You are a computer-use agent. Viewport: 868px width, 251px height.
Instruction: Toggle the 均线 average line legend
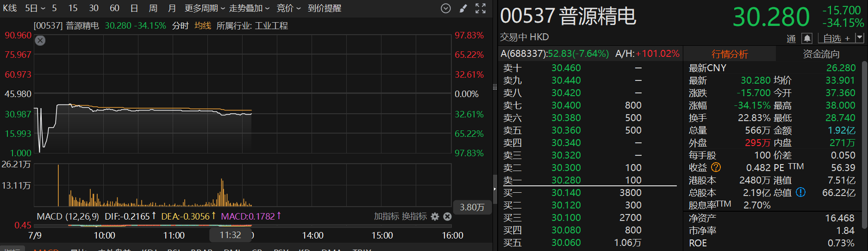pyautogui.click(x=203, y=26)
